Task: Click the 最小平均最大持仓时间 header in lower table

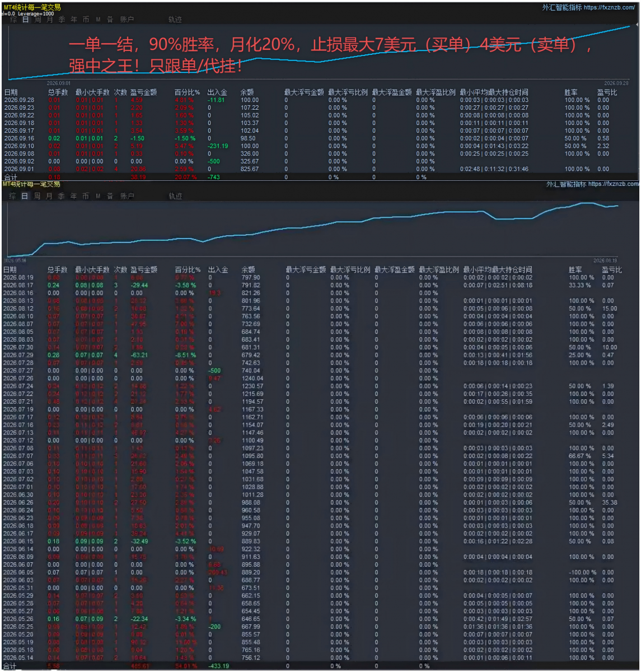Action: pos(498,270)
